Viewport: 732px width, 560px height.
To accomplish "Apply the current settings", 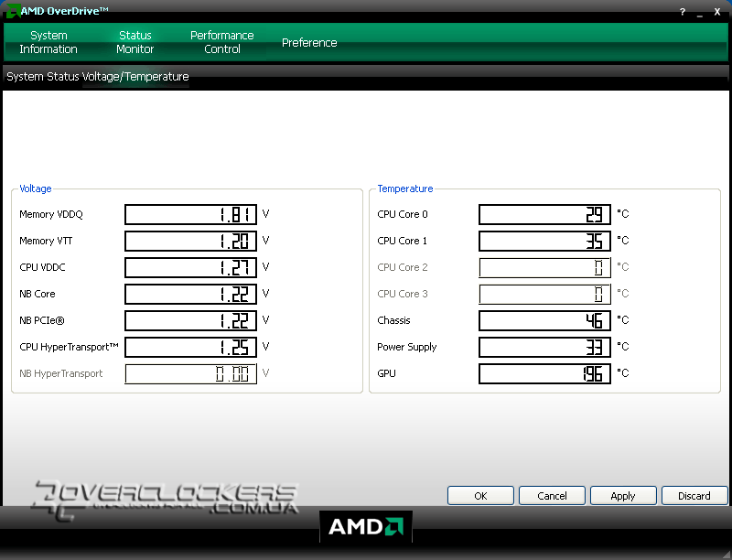I will click(623, 496).
